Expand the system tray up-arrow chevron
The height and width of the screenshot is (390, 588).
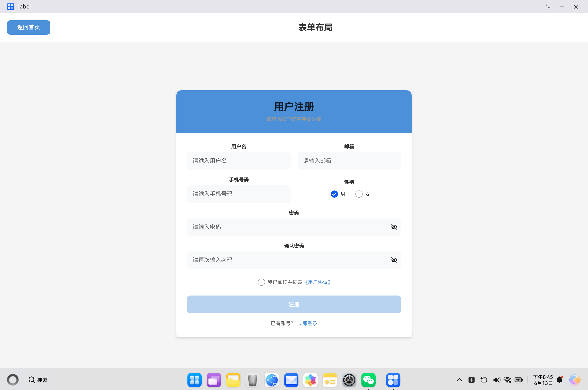coord(459,380)
